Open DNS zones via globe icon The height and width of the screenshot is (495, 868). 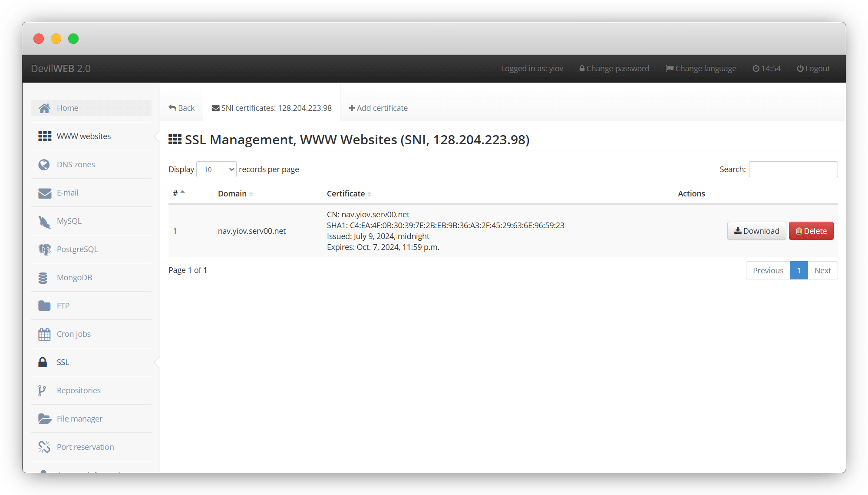(x=44, y=165)
